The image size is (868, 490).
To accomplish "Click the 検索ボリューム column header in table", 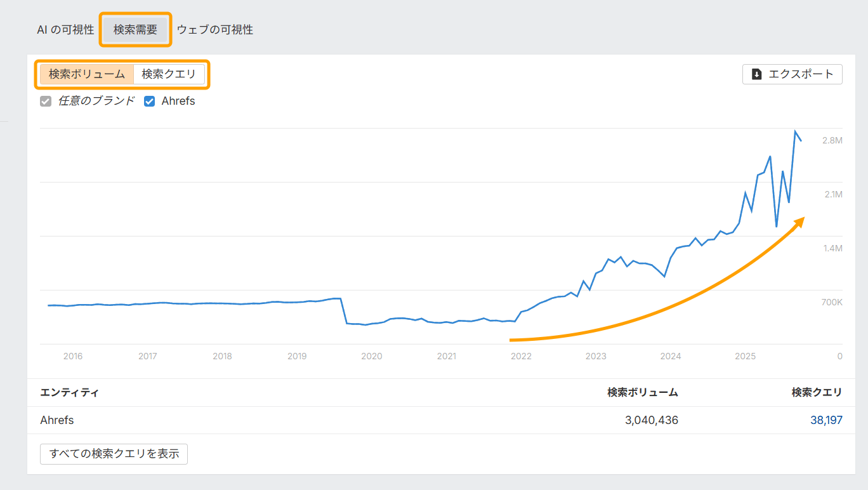I will (642, 392).
